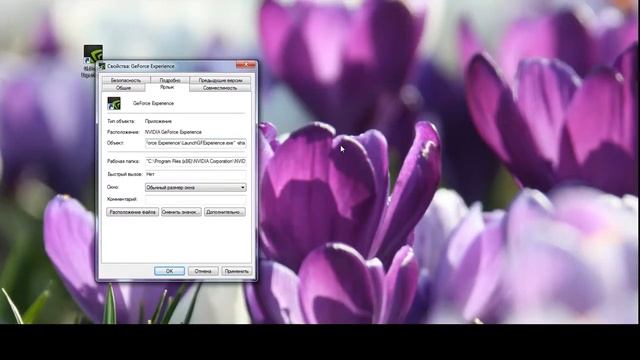Image resolution: width=640 pixels, height=360 pixels.
Task: Click the Отмена cancel button
Action: (203, 271)
